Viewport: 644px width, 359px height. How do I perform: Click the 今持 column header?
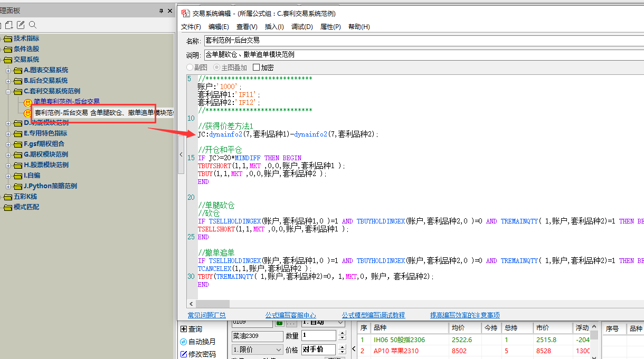tap(491, 328)
